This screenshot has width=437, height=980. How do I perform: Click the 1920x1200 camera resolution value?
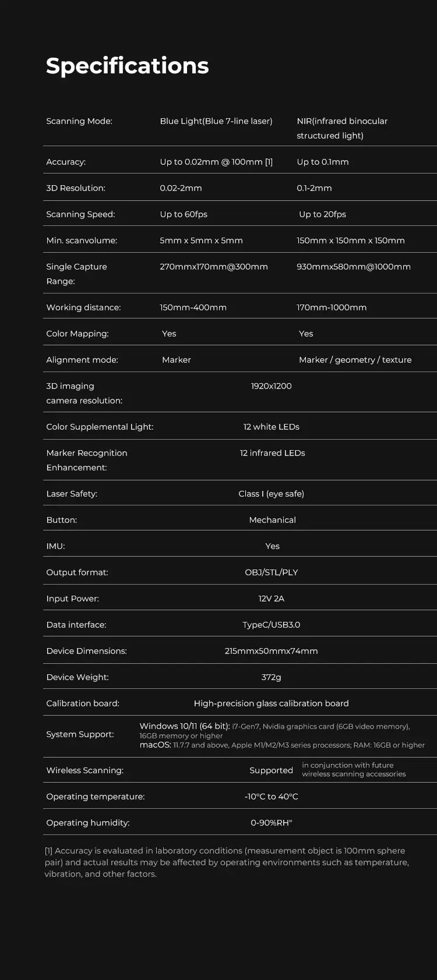(271, 386)
